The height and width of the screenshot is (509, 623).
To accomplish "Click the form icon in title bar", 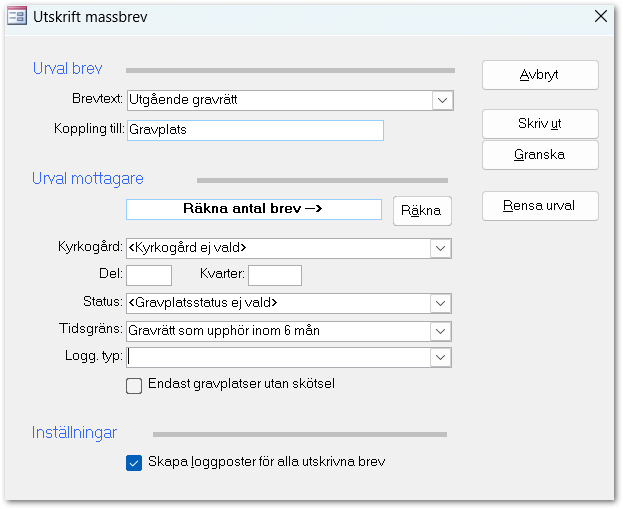I will pyautogui.click(x=17, y=16).
